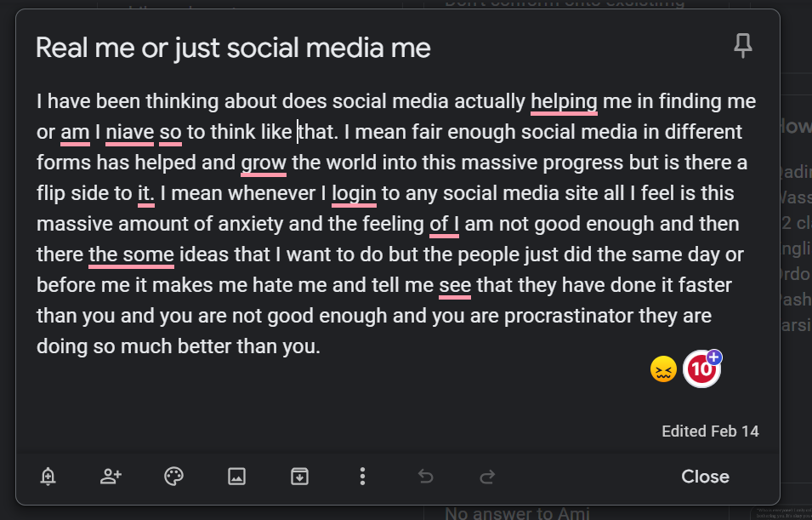Archive this note
This screenshot has height=520, width=812.
[x=300, y=476]
